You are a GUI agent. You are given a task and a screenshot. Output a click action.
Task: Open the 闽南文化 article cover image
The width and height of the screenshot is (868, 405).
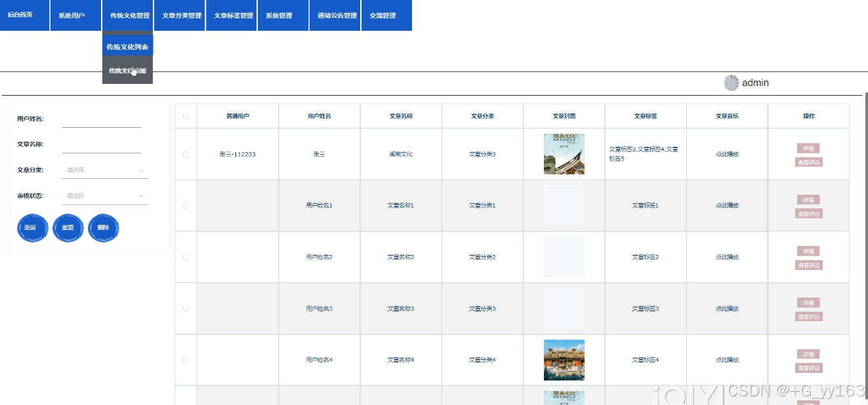tap(564, 154)
